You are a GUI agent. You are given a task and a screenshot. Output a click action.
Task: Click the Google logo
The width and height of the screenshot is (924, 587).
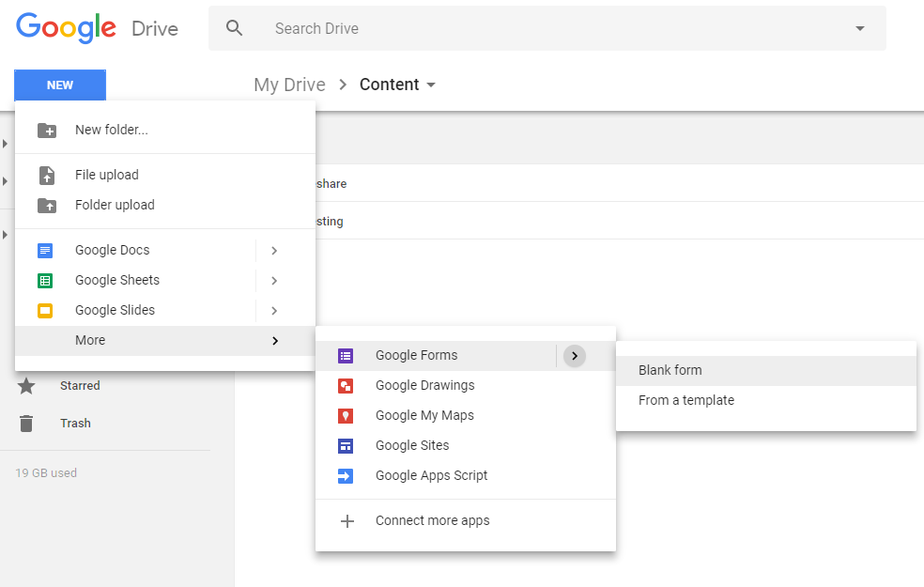[x=66, y=28]
